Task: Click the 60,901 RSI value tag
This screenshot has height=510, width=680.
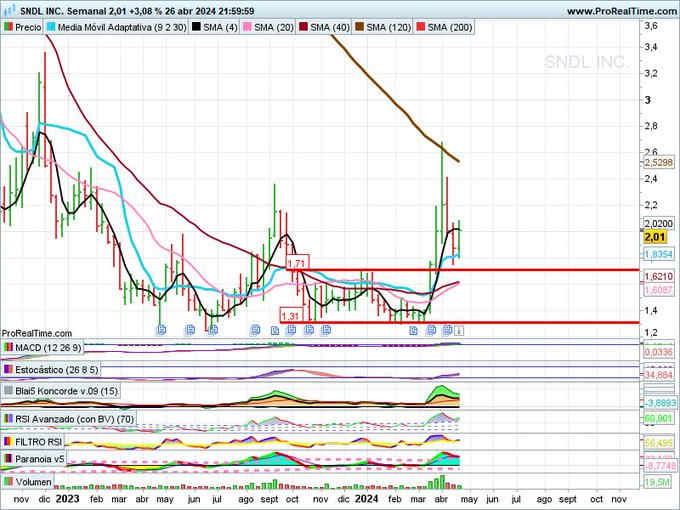Action: pos(659,419)
